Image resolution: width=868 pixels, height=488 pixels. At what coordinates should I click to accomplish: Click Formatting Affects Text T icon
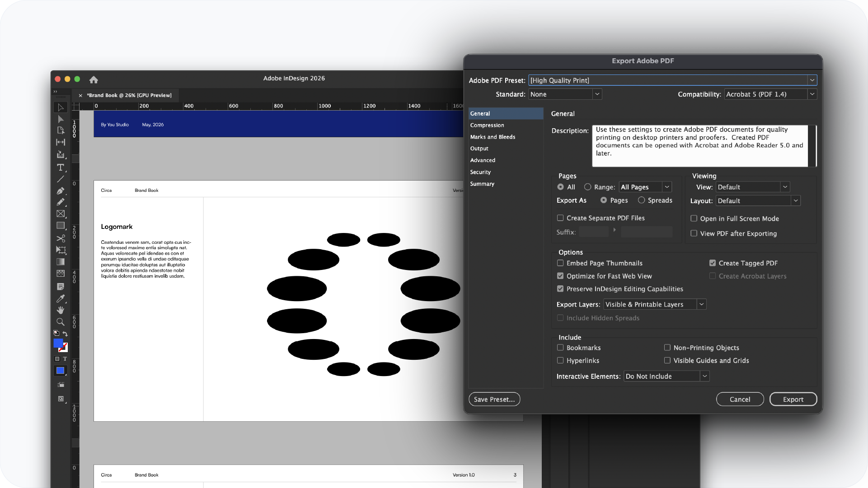tap(65, 359)
